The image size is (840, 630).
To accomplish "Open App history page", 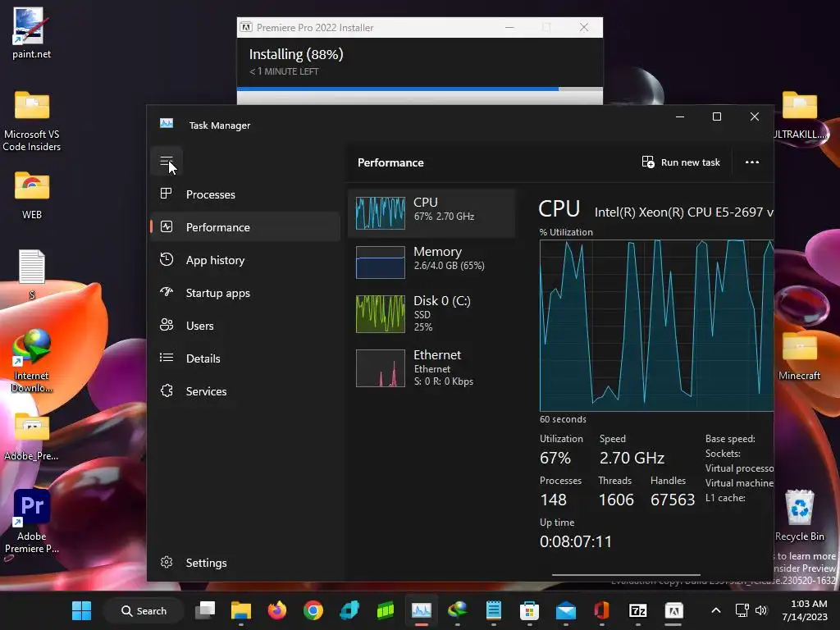I will (x=245, y=260).
